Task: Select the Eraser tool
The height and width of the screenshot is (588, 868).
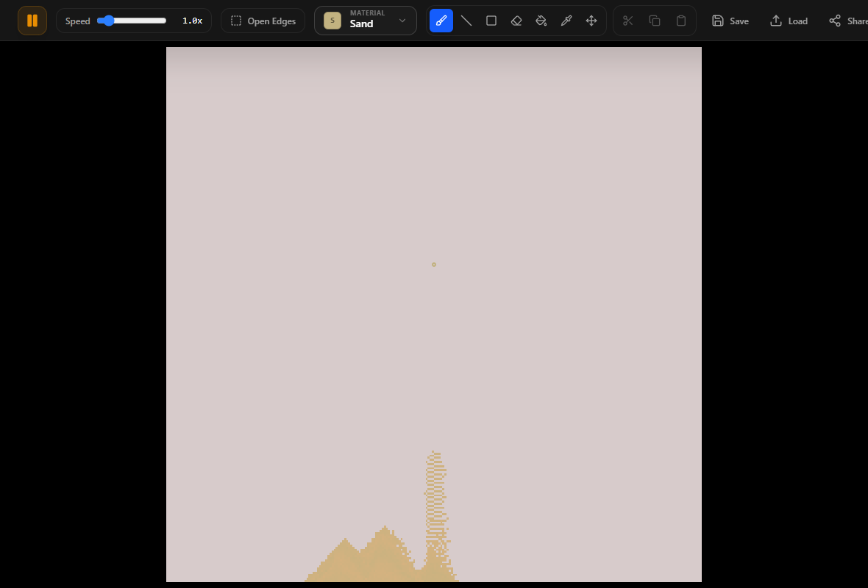Action: 516,21
